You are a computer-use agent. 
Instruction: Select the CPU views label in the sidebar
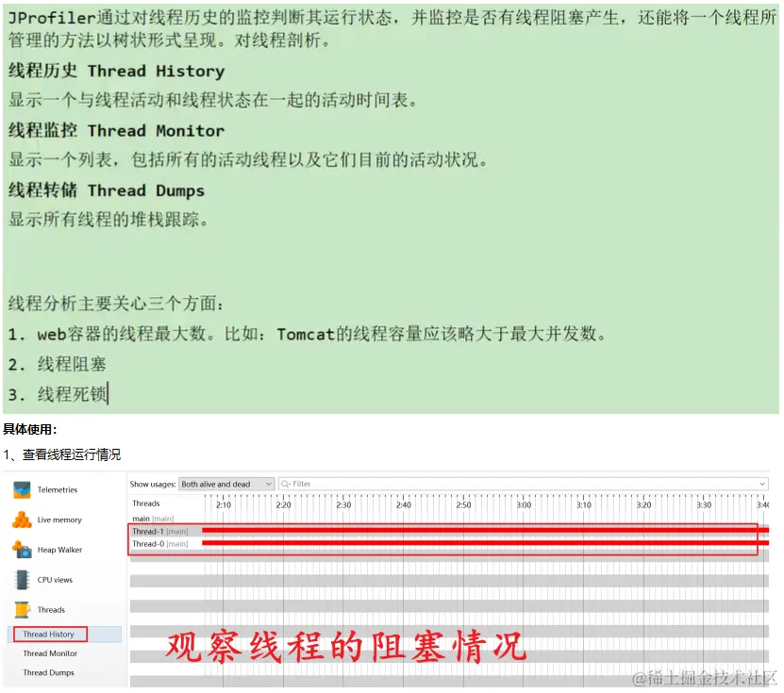tap(55, 580)
